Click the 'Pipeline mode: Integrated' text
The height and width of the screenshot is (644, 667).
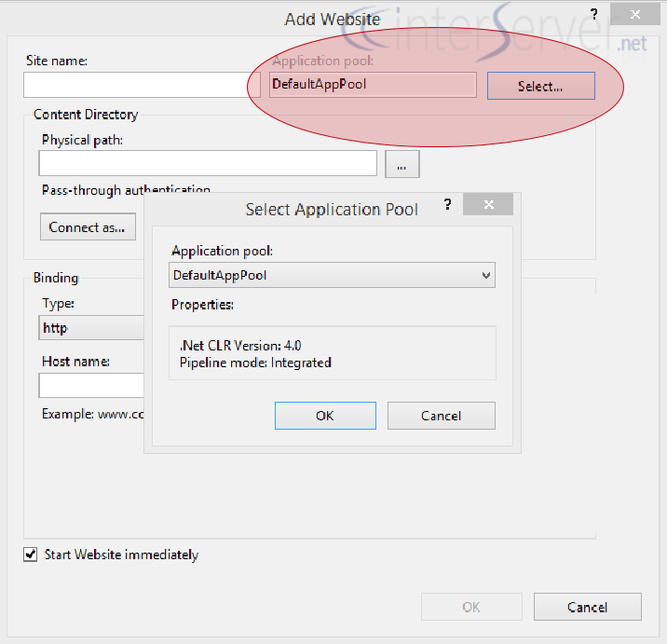tap(255, 363)
